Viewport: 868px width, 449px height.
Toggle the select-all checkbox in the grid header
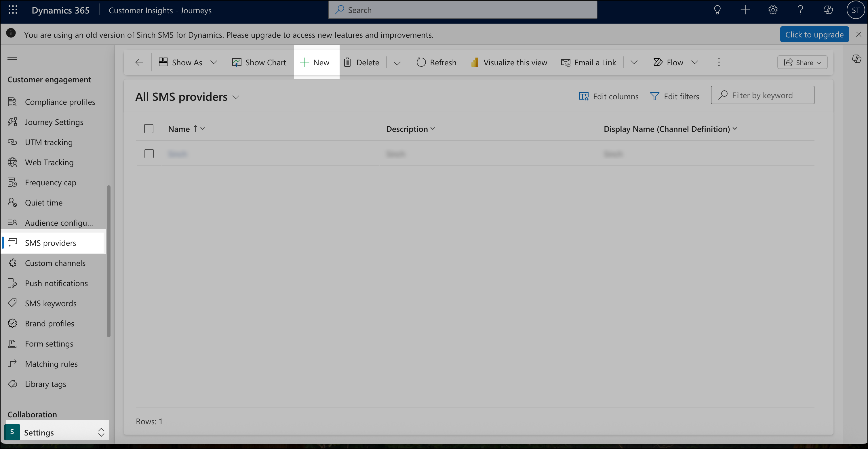149,128
